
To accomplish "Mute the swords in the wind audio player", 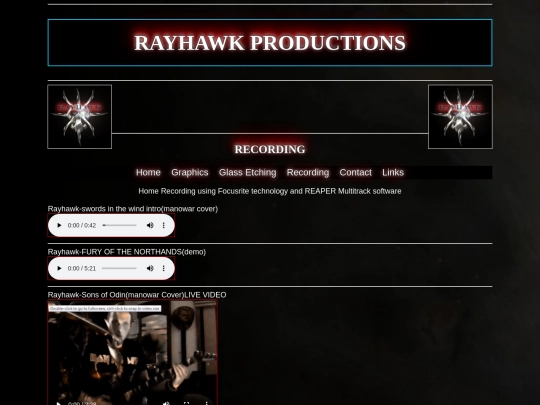I will (x=150, y=225).
